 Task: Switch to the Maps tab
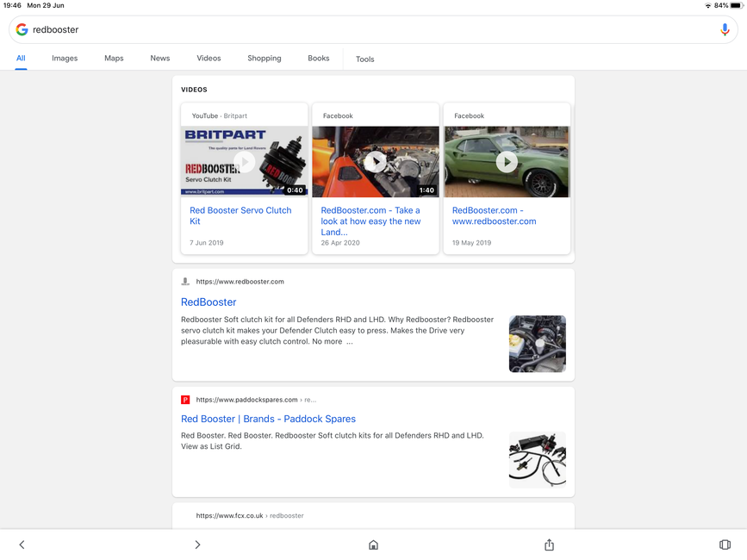pyautogui.click(x=114, y=58)
